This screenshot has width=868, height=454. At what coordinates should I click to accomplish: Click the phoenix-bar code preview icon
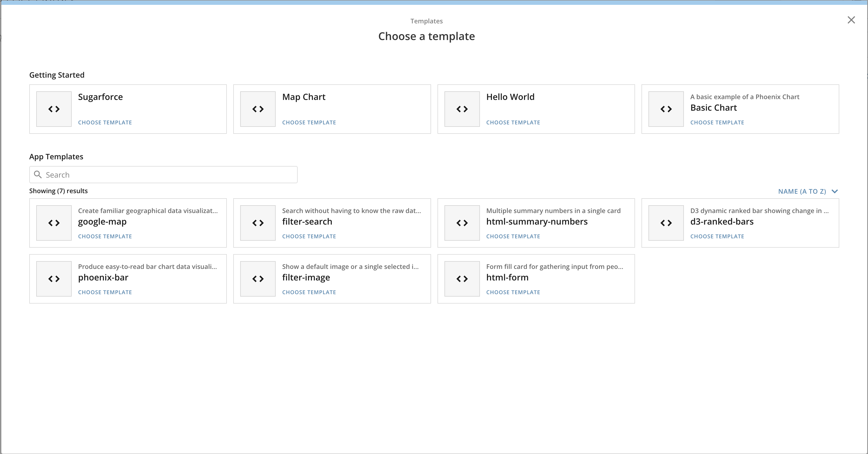click(54, 279)
